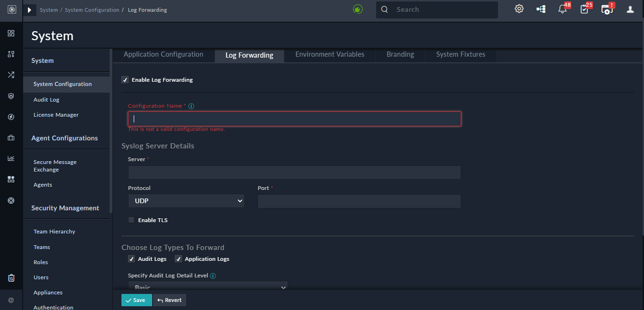
Task: Switch to the Environment Variables tab
Action: (329, 54)
